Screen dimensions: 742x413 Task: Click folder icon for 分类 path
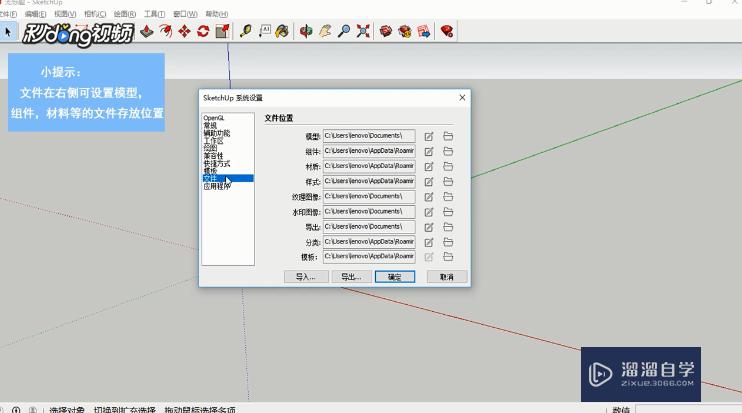(448, 242)
